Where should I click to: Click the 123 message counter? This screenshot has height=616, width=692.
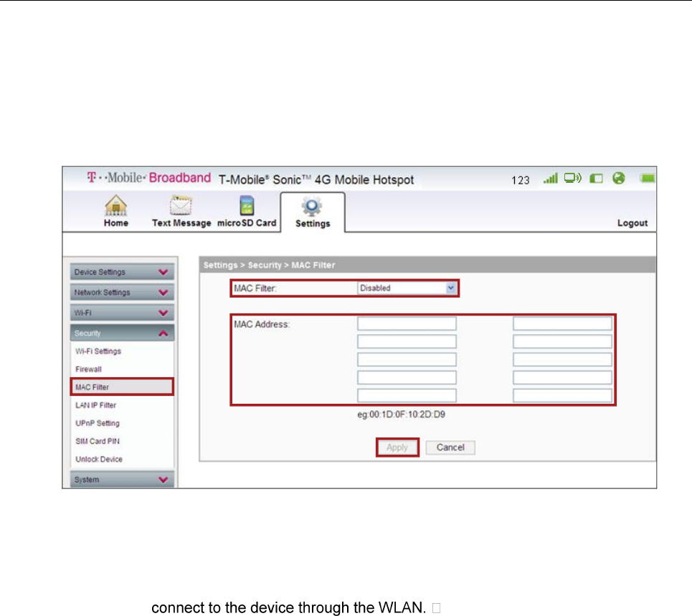coord(521,180)
